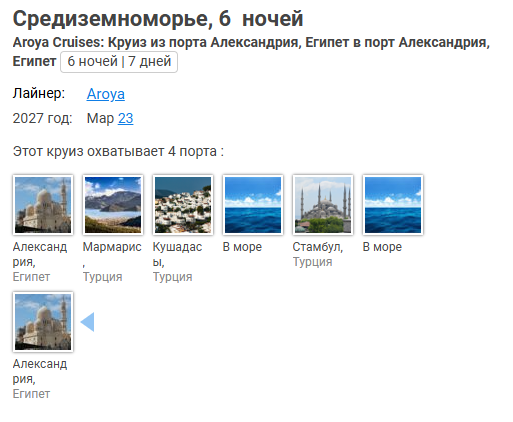This screenshot has width=513, height=422.
Task: Click the "Лайнер:" label
Action: tap(39, 93)
